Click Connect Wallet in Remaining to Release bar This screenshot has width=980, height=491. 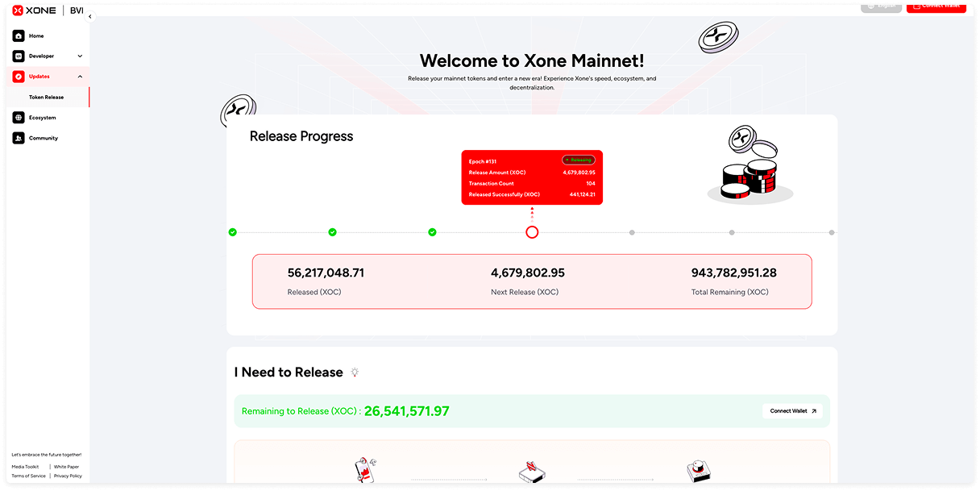pyautogui.click(x=792, y=411)
